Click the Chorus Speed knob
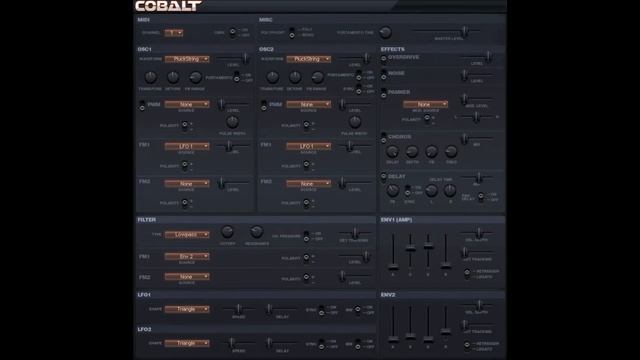The height and width of the screenshot is (360, 640). pos(451,151)
